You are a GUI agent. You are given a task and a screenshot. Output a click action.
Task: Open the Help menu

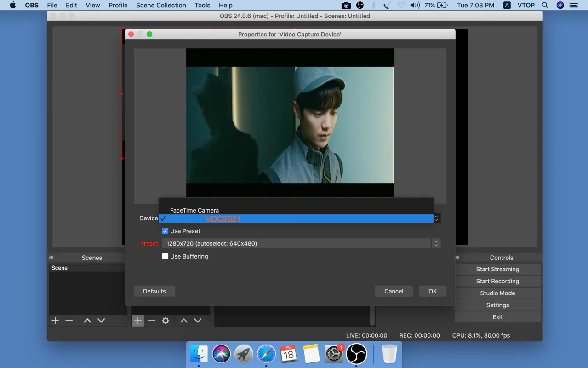coord(225,5)
